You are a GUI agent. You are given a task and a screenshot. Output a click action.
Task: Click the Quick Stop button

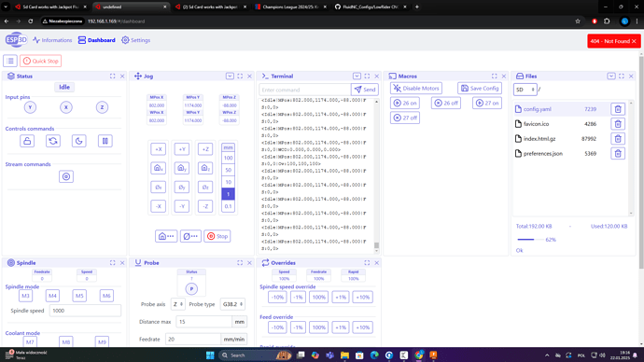41,62
